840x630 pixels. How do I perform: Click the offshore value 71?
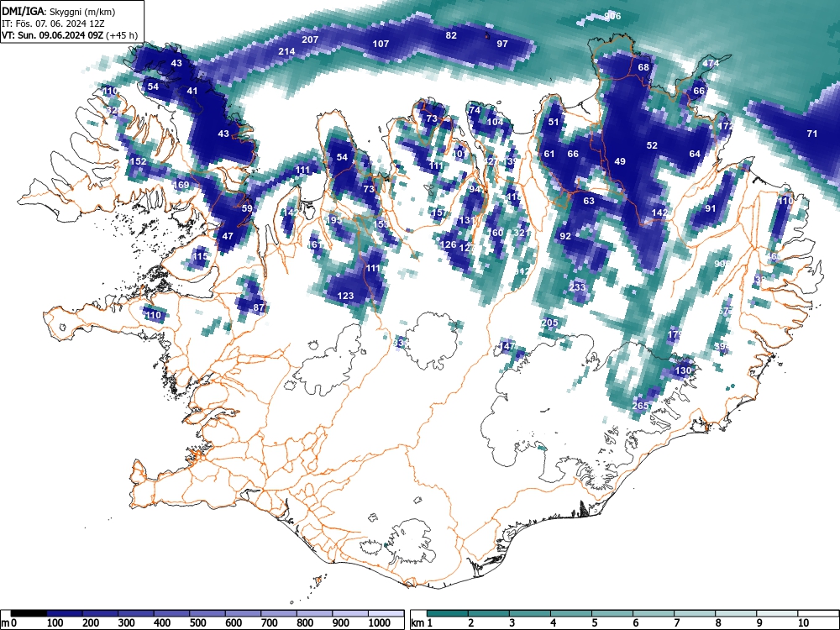tap(812, 134)
